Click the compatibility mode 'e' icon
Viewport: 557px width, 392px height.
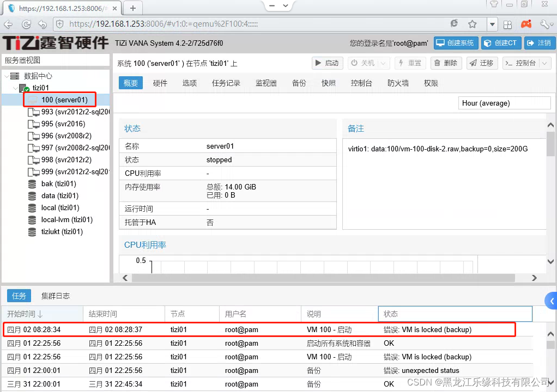click(454, 24)
